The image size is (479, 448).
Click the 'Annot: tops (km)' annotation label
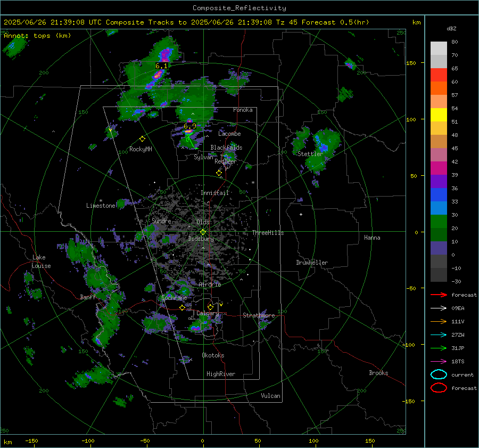pos(37,36)
